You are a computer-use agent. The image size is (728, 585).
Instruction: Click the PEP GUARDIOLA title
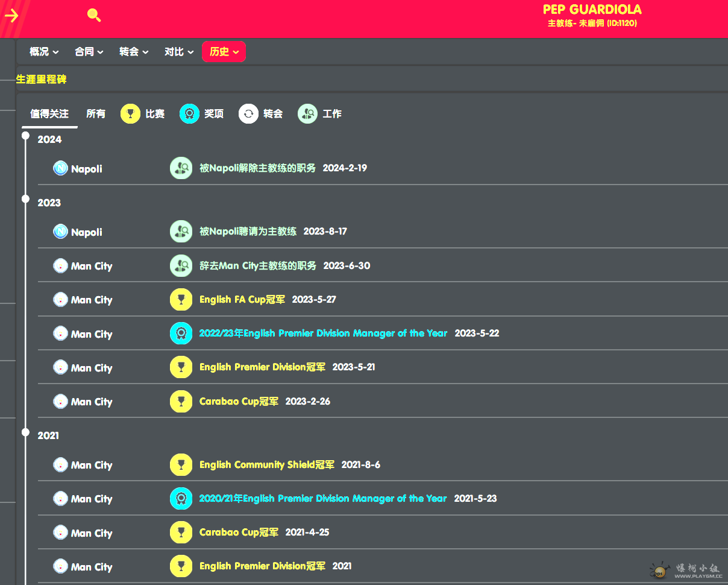point(592,10)
